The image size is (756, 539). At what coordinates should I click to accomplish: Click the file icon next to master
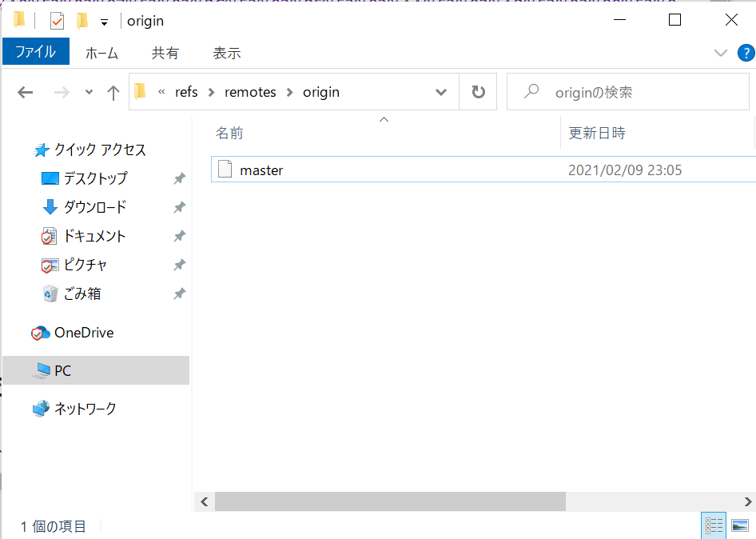click(225, 170)
